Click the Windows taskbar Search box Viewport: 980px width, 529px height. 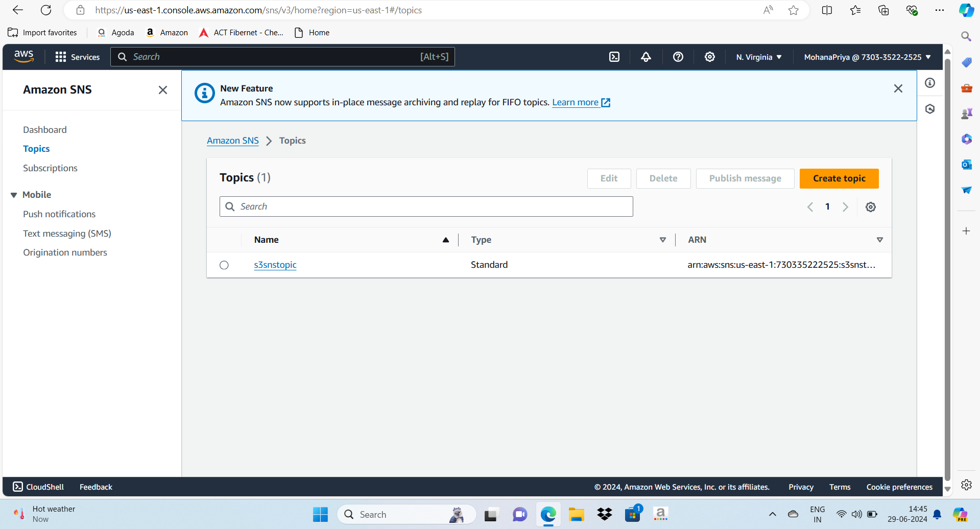(407, 515)
